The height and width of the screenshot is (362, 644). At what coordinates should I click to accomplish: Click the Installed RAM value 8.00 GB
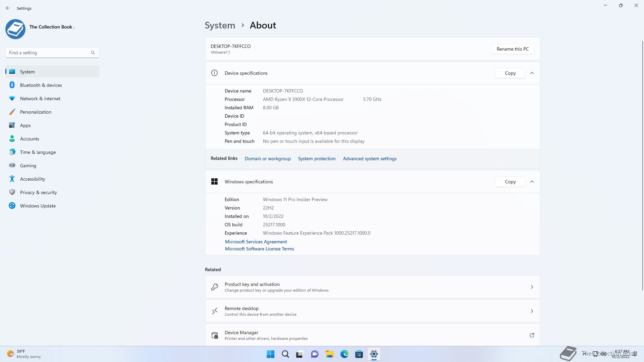point(271,108)
